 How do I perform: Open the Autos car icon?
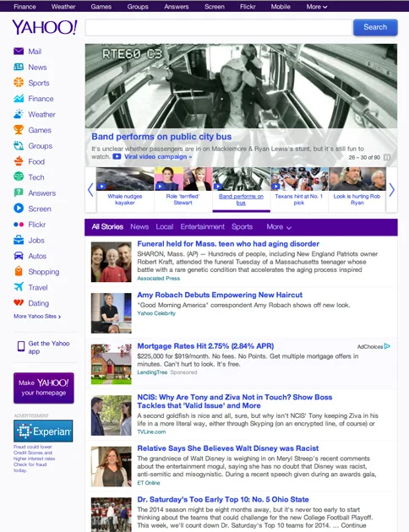(19, 256)
